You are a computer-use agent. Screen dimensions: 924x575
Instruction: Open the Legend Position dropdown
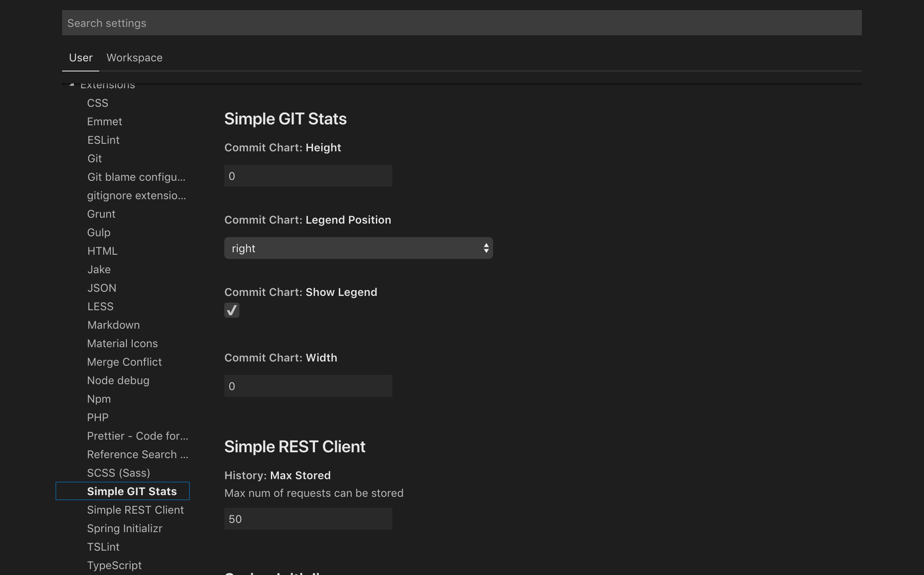(x=358, y=248)
